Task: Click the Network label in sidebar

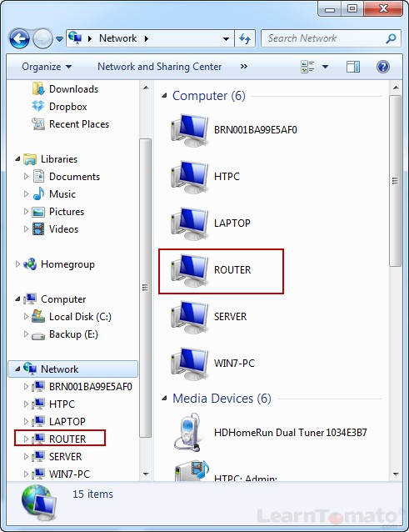Action: (60, 369)
